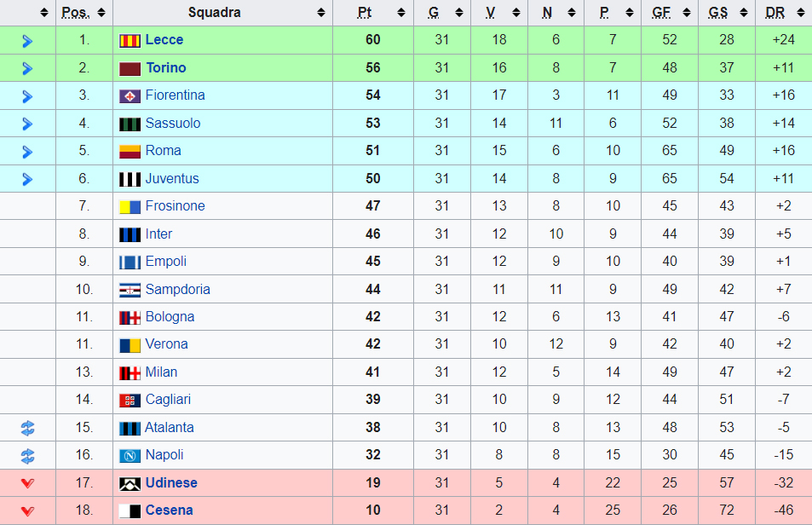Sort table by DR column arrows
The width and height of the screenshot is (812, 525).
(x=799, y=13)
